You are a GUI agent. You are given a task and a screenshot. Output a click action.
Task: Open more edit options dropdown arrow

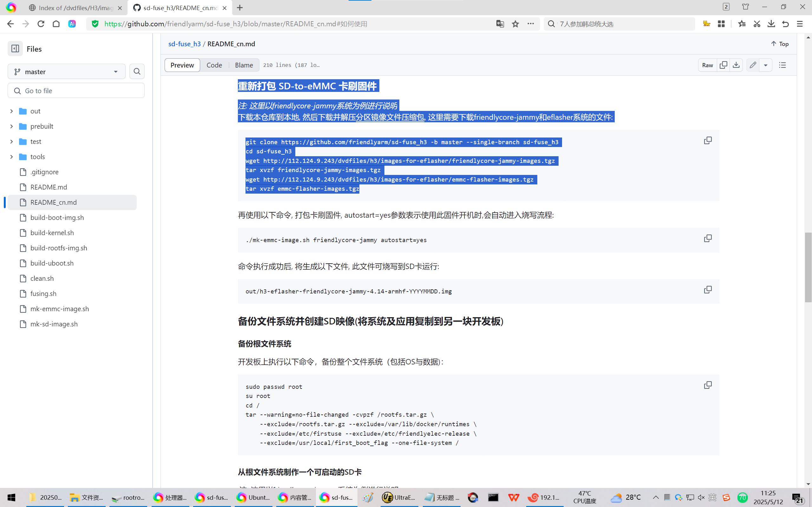point(766,65)
